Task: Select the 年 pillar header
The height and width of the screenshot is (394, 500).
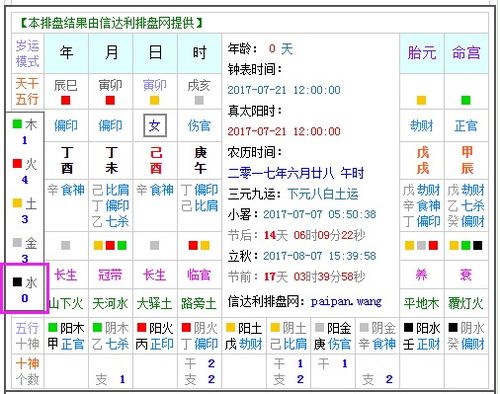Action: click(66, 53)
